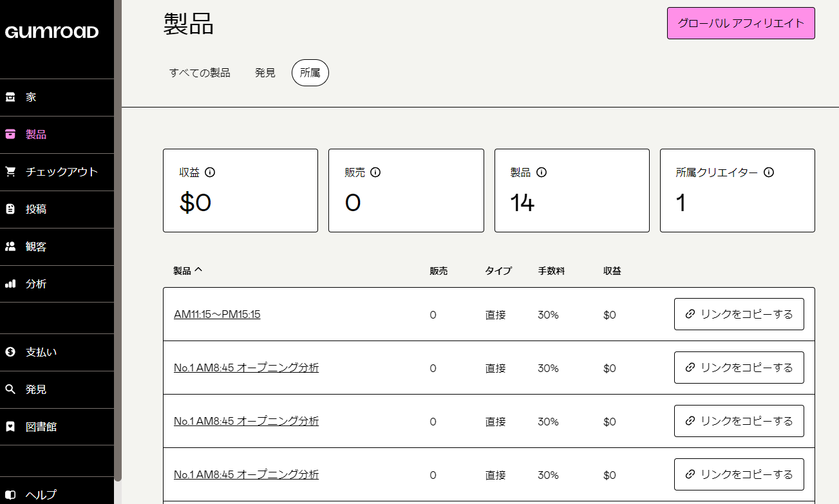Click info icon next to 販売 stat

click(x=375, y=173)
